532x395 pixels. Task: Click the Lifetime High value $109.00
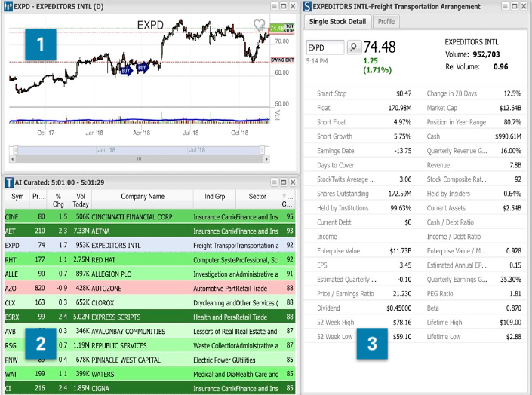[511, 323]
